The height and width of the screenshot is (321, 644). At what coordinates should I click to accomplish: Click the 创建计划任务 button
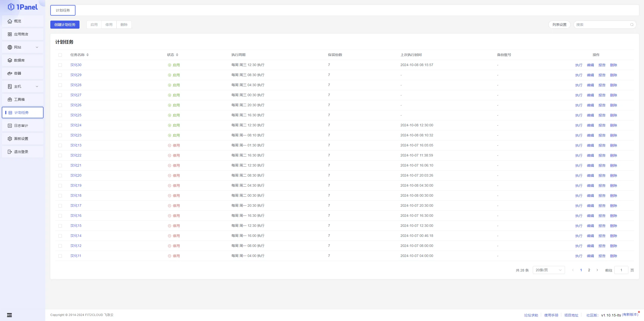(65, 25)
